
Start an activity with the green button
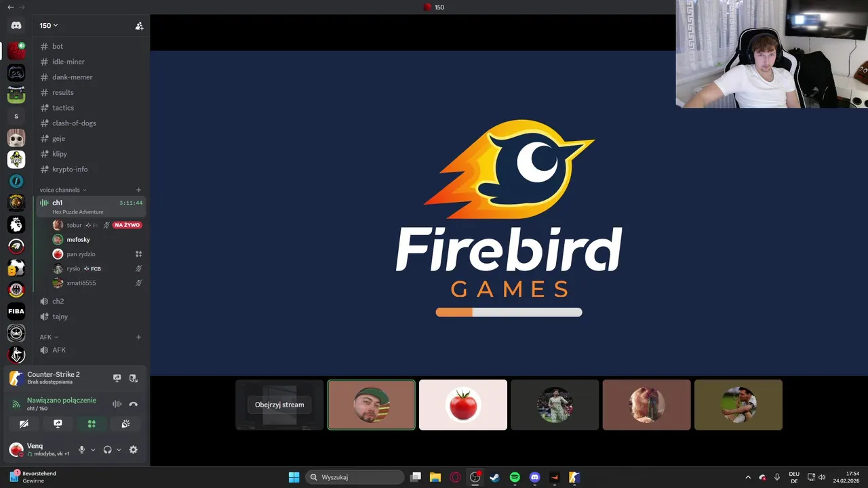click(92, 424)
